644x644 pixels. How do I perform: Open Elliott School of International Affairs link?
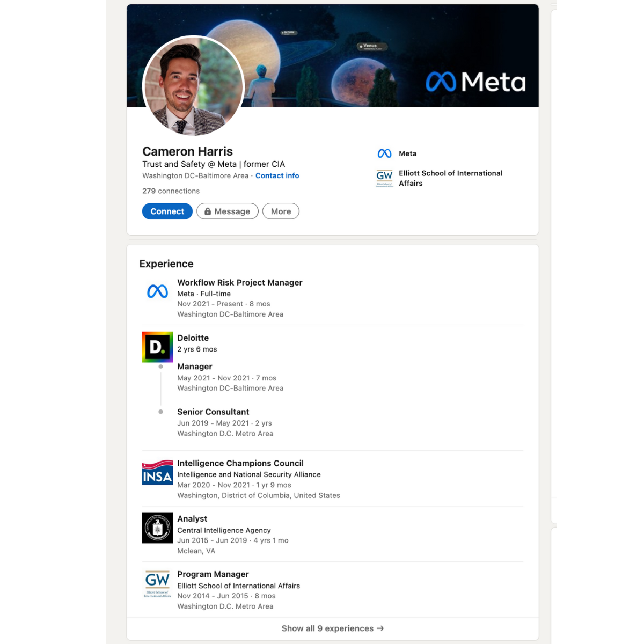(x=450, y=178)
